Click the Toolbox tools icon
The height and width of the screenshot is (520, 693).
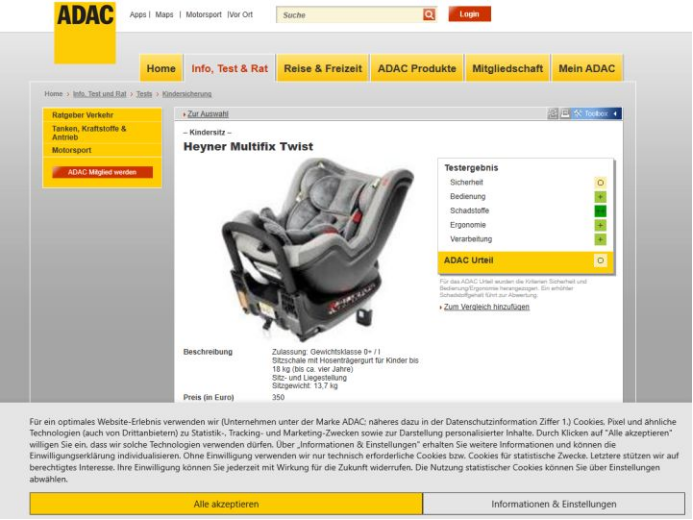577,114
